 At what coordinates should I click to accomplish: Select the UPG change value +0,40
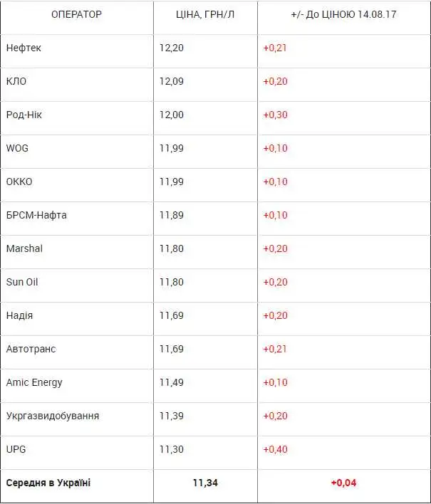(x=275, y=449)
